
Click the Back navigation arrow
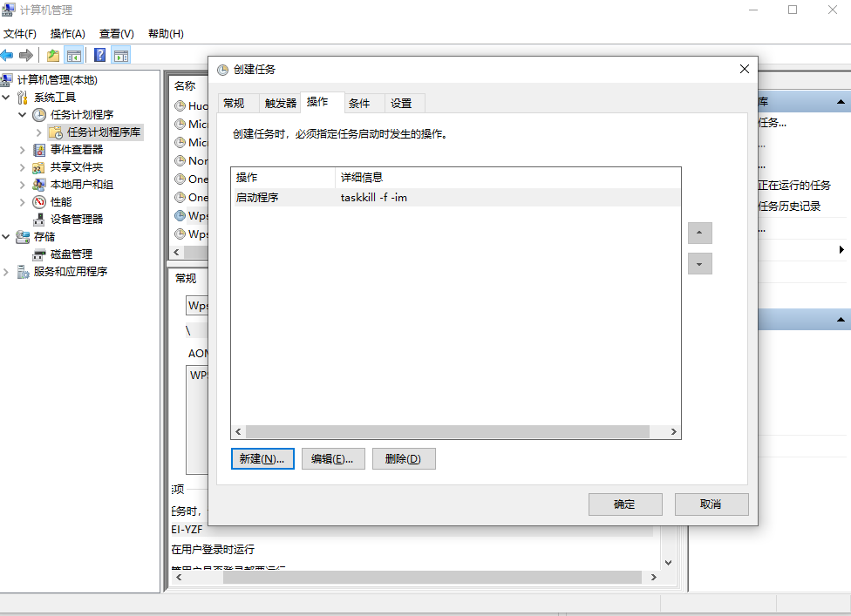click(7, 54)
